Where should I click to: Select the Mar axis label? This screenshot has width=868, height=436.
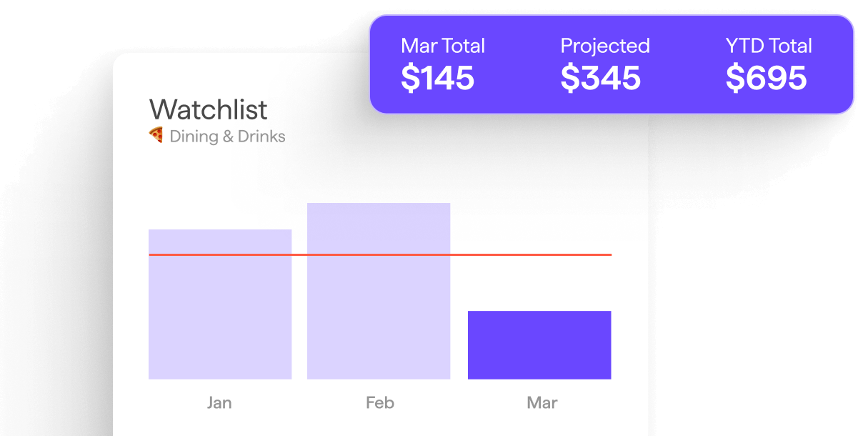click(542, 402)
